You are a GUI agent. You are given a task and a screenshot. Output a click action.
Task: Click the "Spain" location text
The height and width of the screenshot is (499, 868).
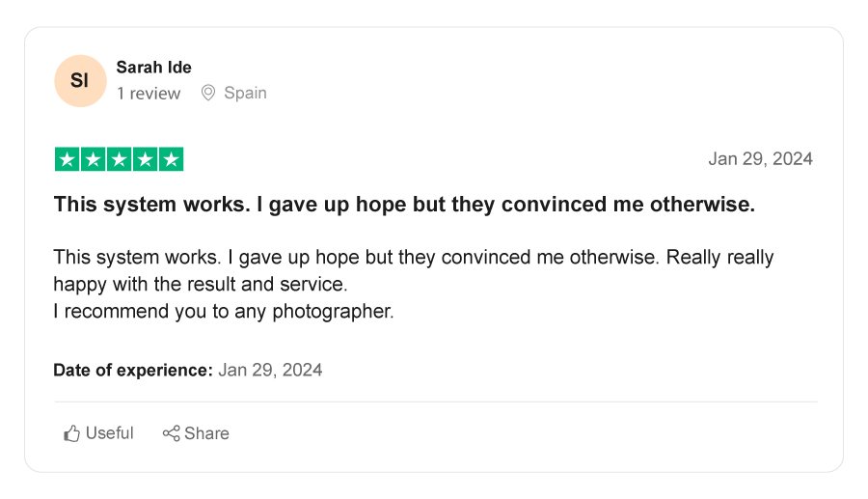click(245, 94)
